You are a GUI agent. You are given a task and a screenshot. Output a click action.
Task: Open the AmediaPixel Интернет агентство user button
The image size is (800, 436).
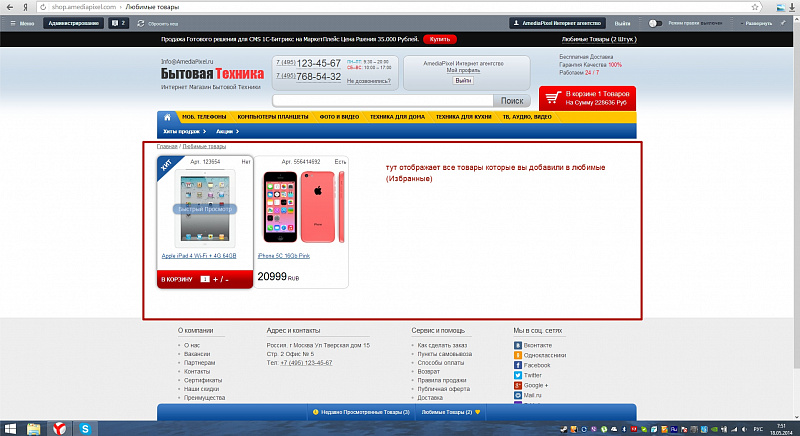click(x=558, y=23)
